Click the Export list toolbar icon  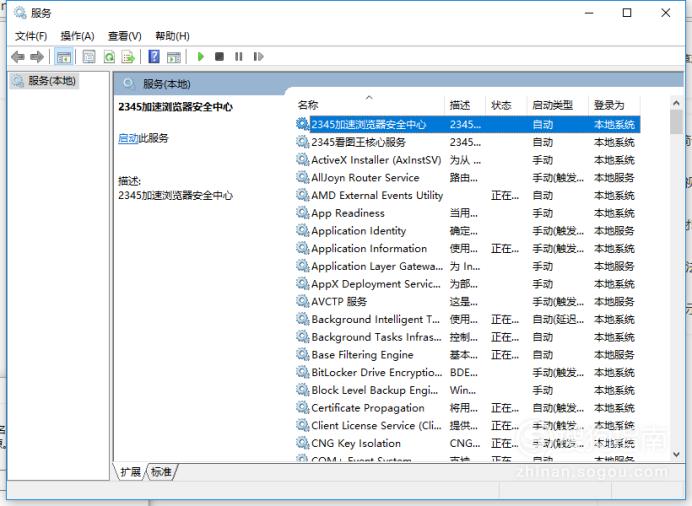pyautogui.click(x=128, y=57)
